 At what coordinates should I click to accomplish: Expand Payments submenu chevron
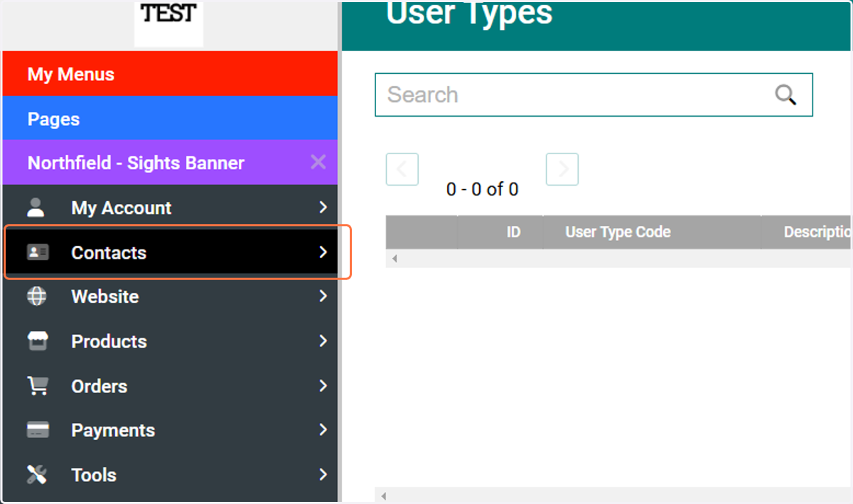pyautogui.click(x=323, y=430)
